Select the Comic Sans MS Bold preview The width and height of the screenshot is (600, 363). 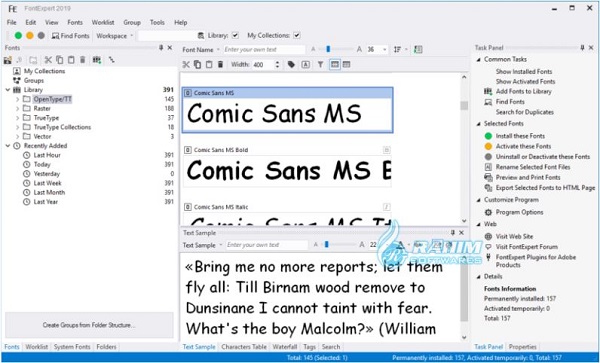pyautogui.click(x=287, y=166)
